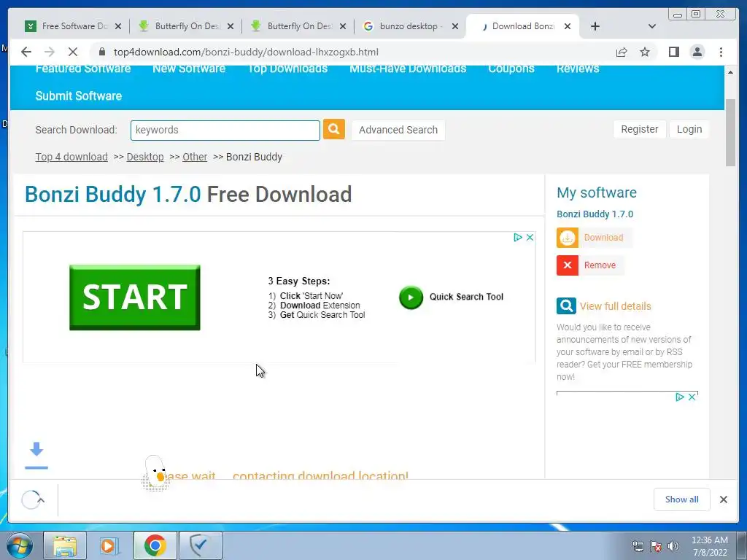This screenshot has width=747, height=560.
Task: View site information via the padlock icon
Action: [102, 52]
